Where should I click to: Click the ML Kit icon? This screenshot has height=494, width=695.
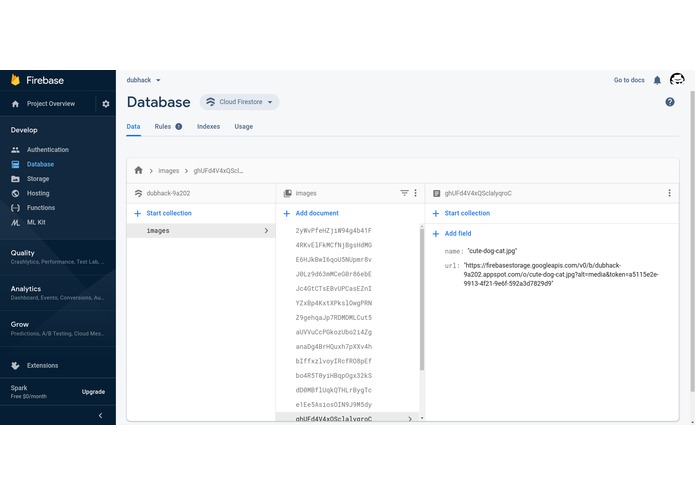coord(16,222)
